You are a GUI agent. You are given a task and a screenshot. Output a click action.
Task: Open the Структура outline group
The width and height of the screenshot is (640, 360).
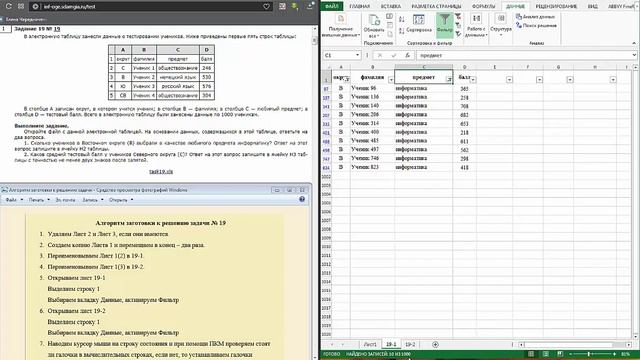tap(501, 25)
